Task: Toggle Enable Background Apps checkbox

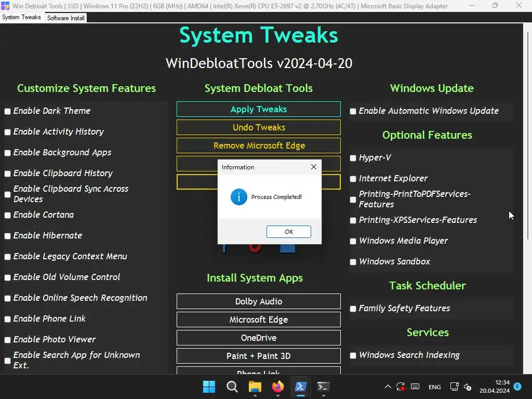Action: [7, 153]
